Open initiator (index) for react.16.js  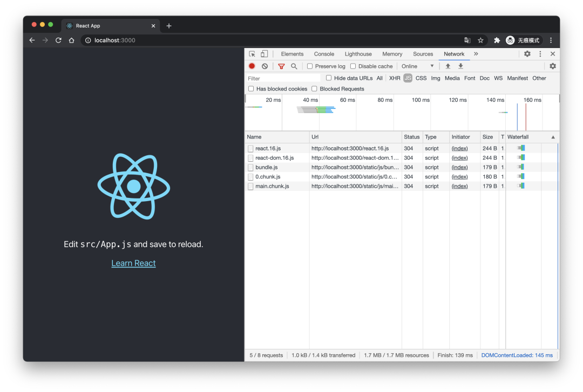coord(459,148)
